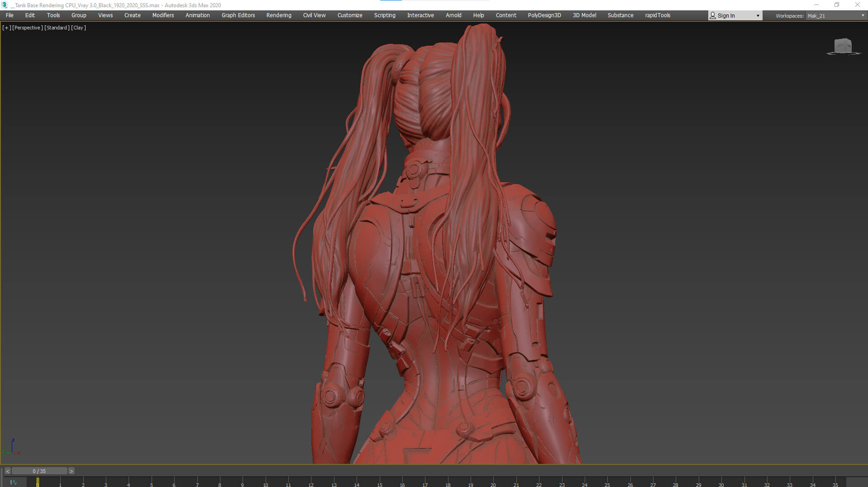Open the [Clay] per-view preference menu
Viewport: 868px width, 487px height.
(x=78, y=28)
